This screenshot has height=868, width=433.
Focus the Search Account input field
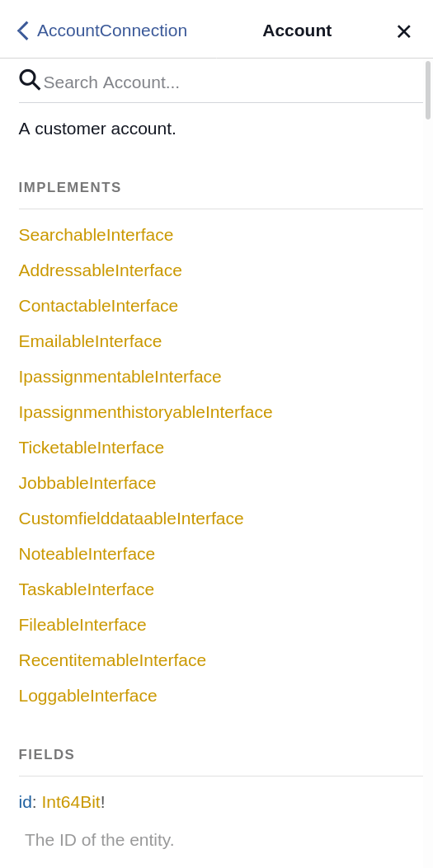233,82
